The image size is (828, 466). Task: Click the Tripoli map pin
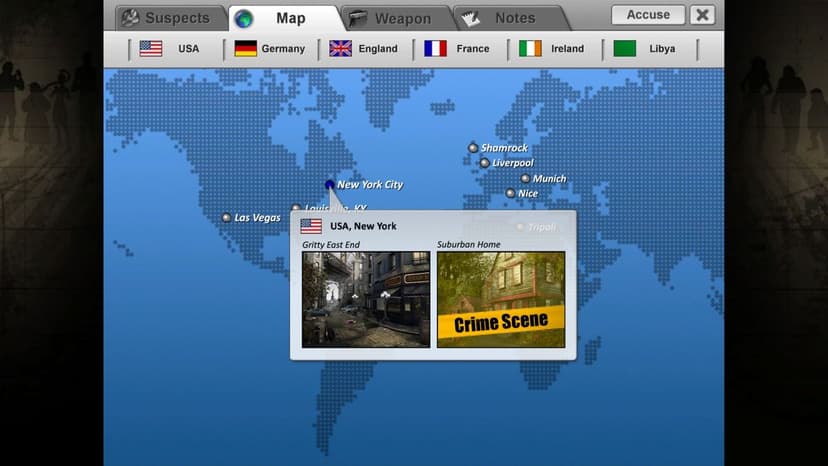click(520, 227)
